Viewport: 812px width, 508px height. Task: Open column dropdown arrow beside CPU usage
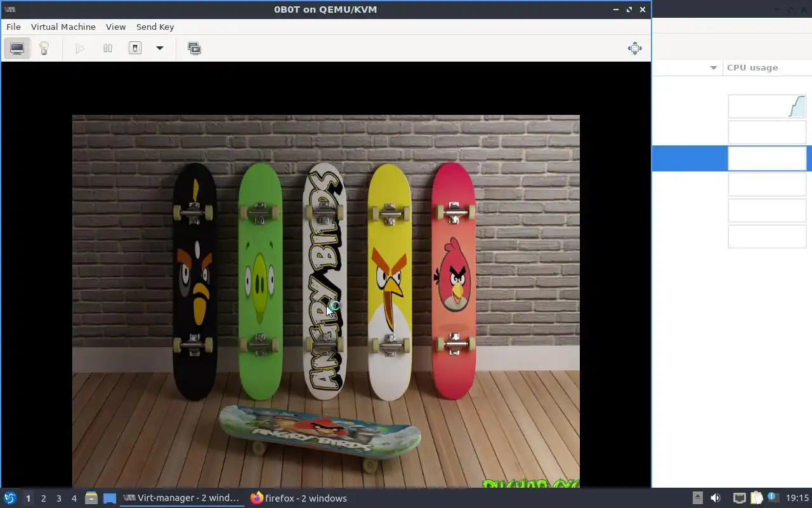tap(714, 68)
